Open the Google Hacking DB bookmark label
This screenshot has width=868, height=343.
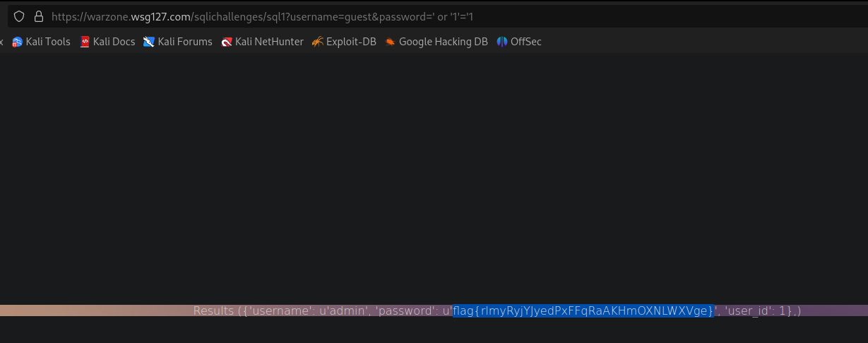[443, 42]
